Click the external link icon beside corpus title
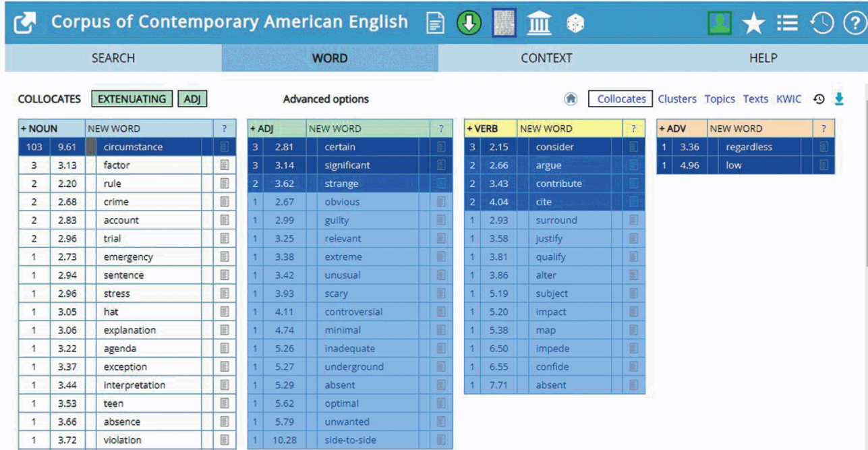Image resolution: width=868 pixels, height=450 pixels. coord(25,24)
